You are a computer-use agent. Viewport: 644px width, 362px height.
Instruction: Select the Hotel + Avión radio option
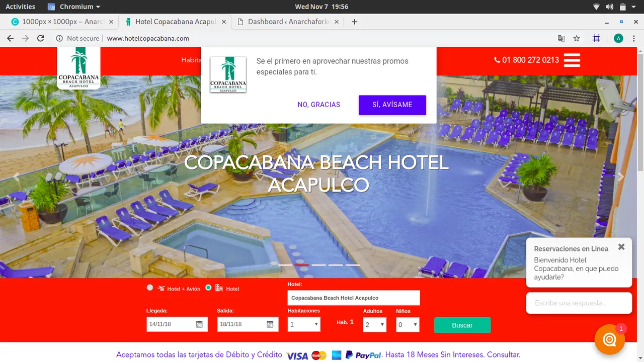point(150,288)
